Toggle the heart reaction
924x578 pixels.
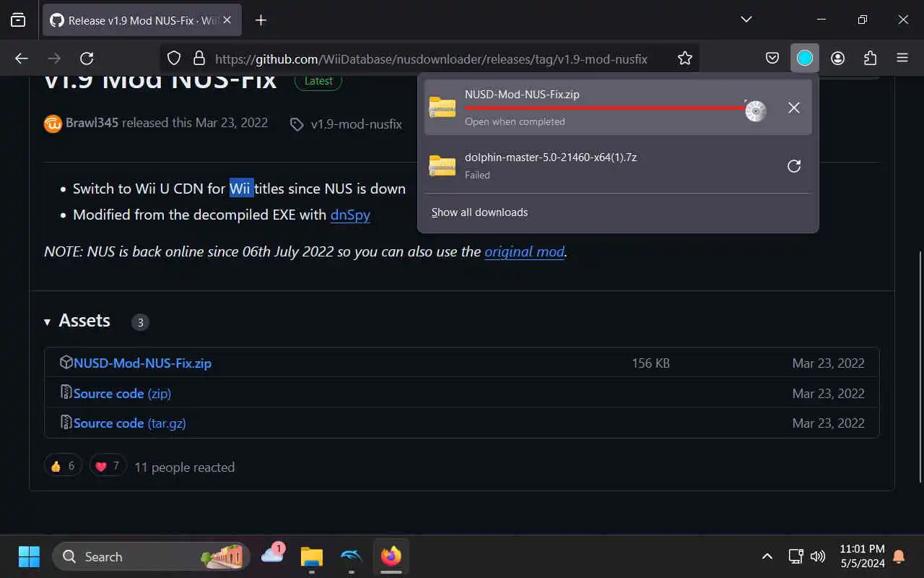(108, 466)
